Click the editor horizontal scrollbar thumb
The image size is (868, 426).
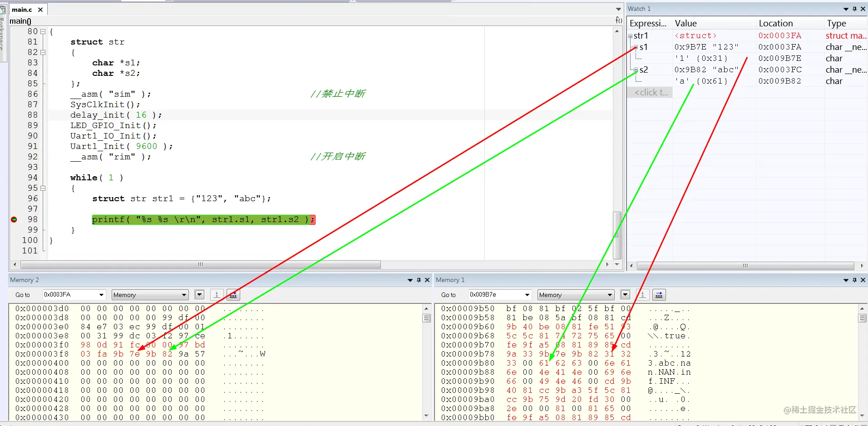click(201, 264)
